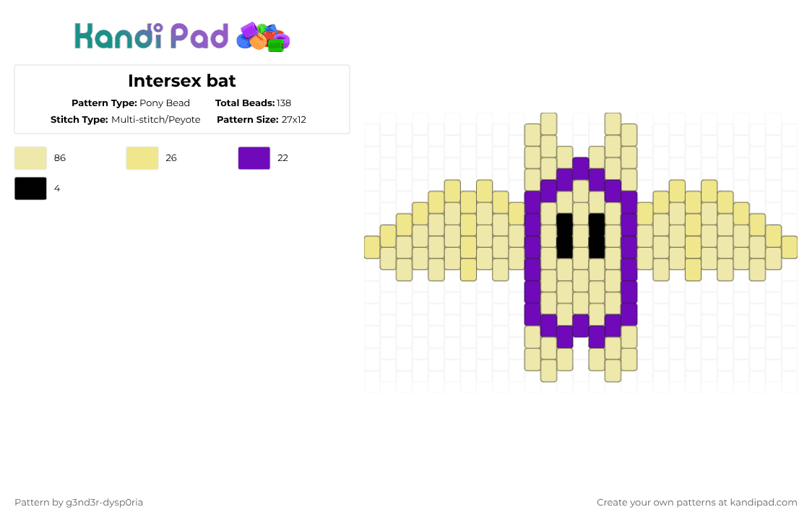Click the bat pattern's left wing tip bead
This screenshot has height=520, width=812.
click(x=372, y=247)
